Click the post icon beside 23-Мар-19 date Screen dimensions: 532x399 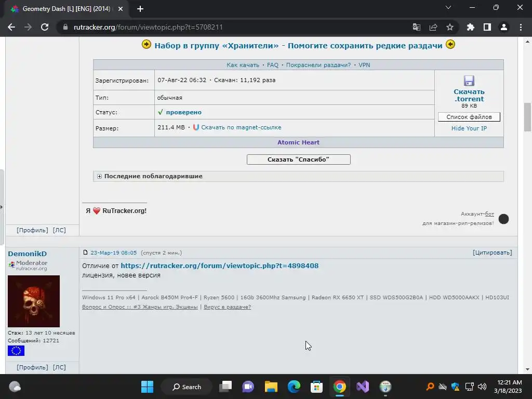[86, 252]
